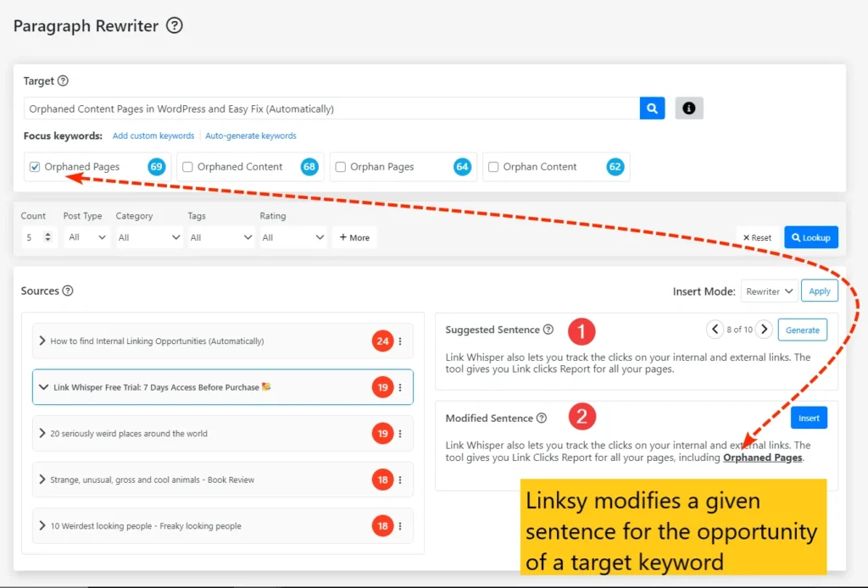Check the Orphan Pages keyword

[341, 167]
